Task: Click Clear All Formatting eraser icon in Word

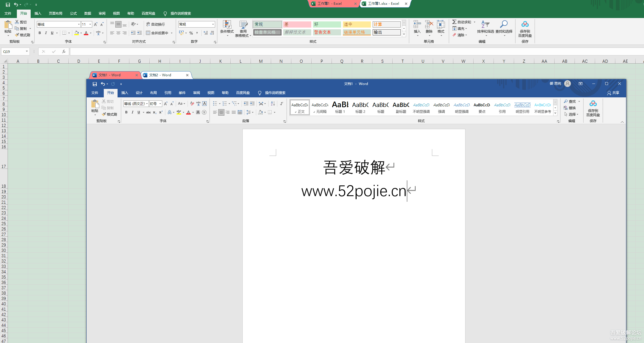Action: 192,104
